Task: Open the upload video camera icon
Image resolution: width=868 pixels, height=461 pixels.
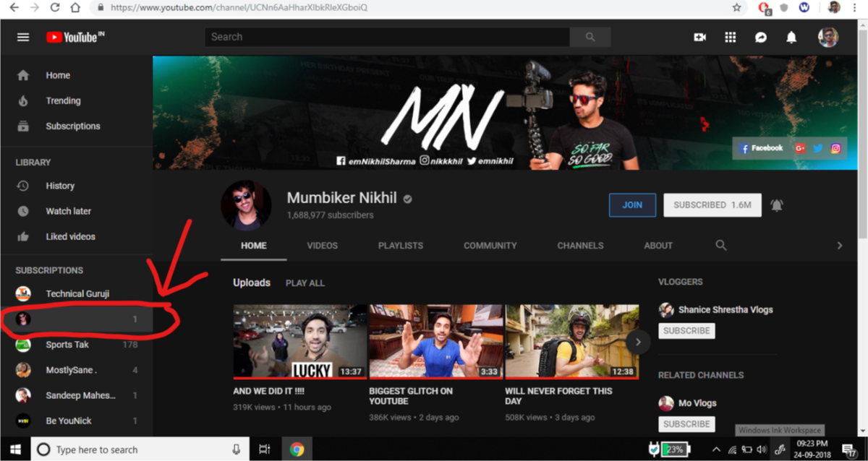Action: (x=699, y=37)
